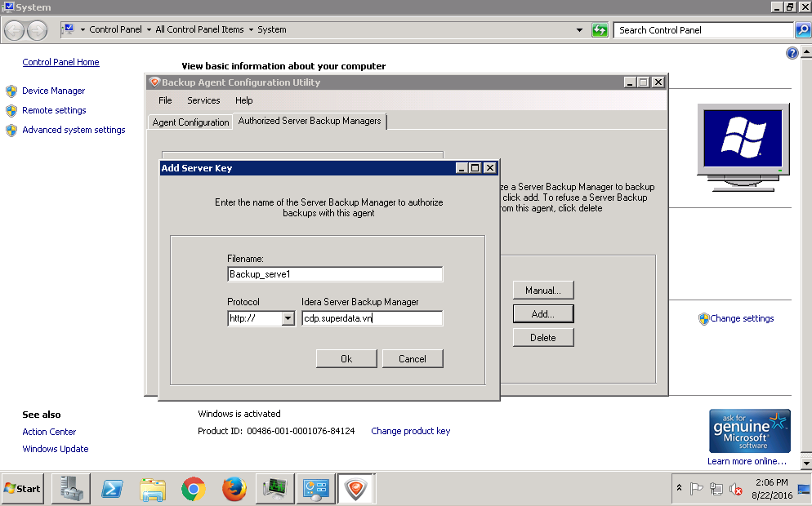Click the Manual... button
This screenshot has height=506, width=812.
543,291
